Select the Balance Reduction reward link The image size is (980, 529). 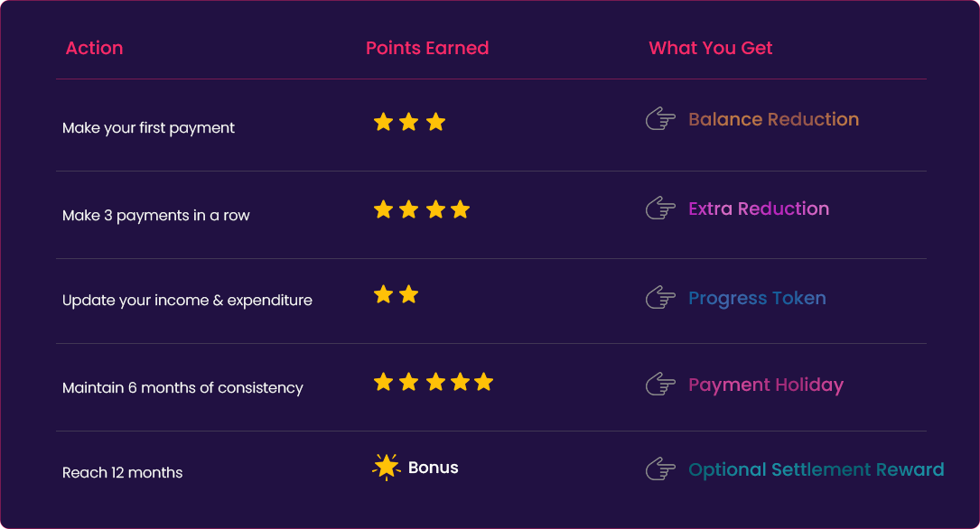click(x=773, y=119)
